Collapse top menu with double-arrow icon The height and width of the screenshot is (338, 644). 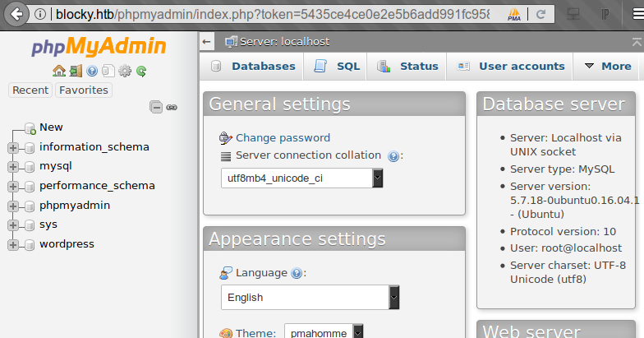(637, 41)
